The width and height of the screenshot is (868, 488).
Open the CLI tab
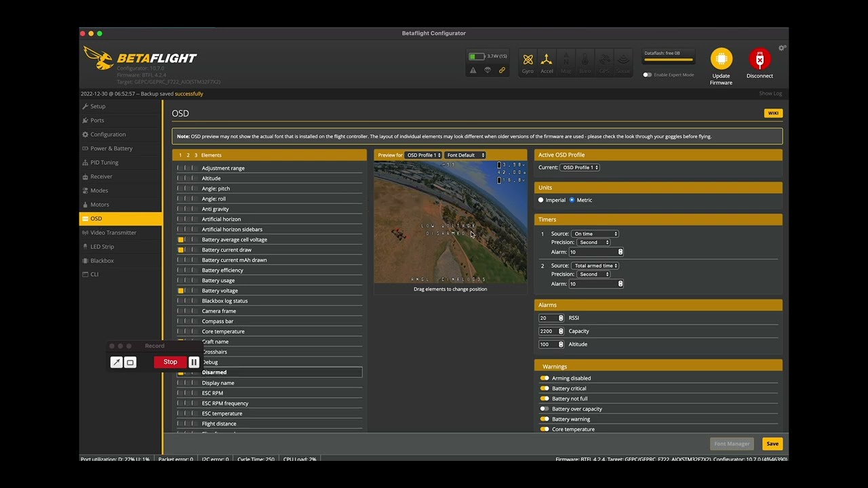121,274
